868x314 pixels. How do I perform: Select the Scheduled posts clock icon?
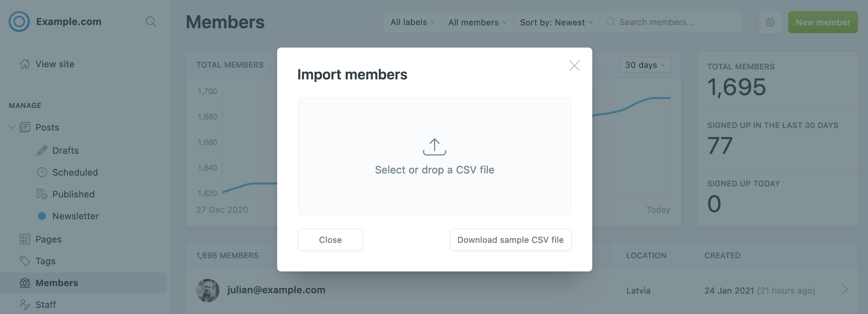[42, 172]
